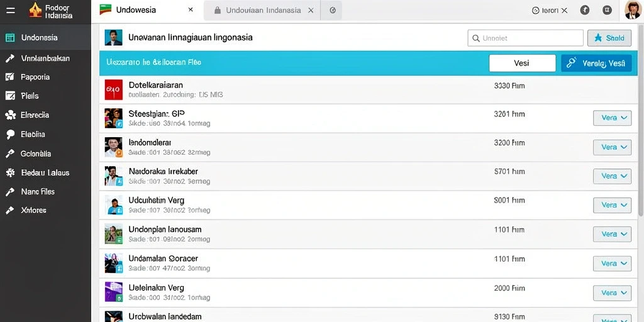Click the reload icon tab button
The image size is (644, 322).
point(333,10)
